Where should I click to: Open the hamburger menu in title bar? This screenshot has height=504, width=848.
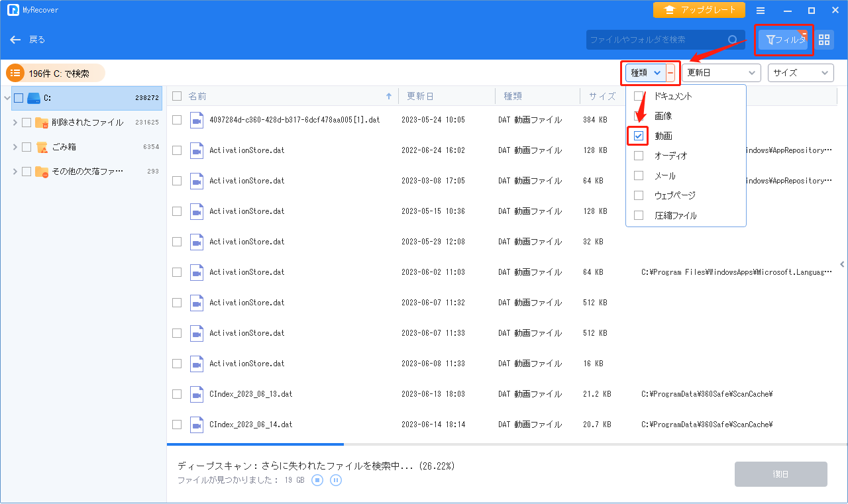760,10
